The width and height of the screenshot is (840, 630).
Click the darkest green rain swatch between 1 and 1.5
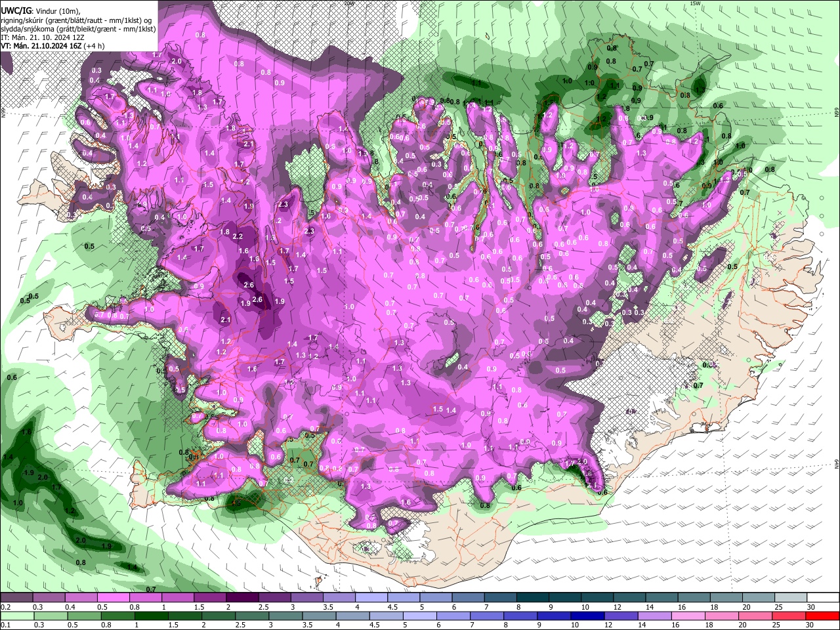point(151,616)
